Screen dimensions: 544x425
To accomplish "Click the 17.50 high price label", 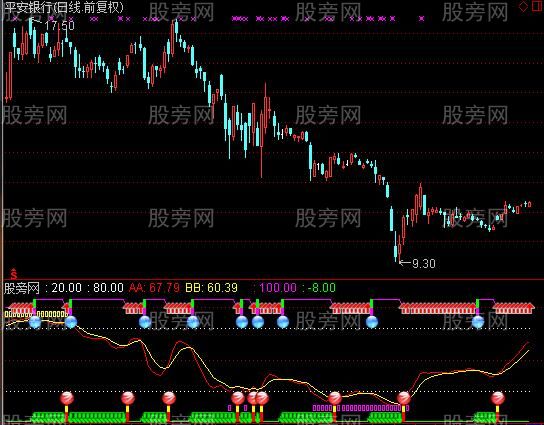I will pyautogui.click(x=59, y=25).
